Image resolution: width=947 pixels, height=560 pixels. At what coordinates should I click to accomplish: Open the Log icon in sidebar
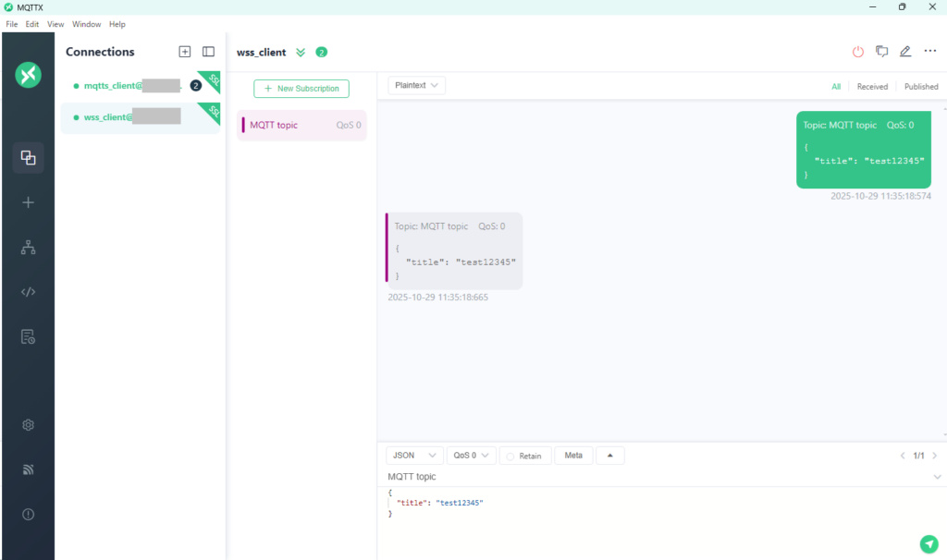[x=28, y=336]
